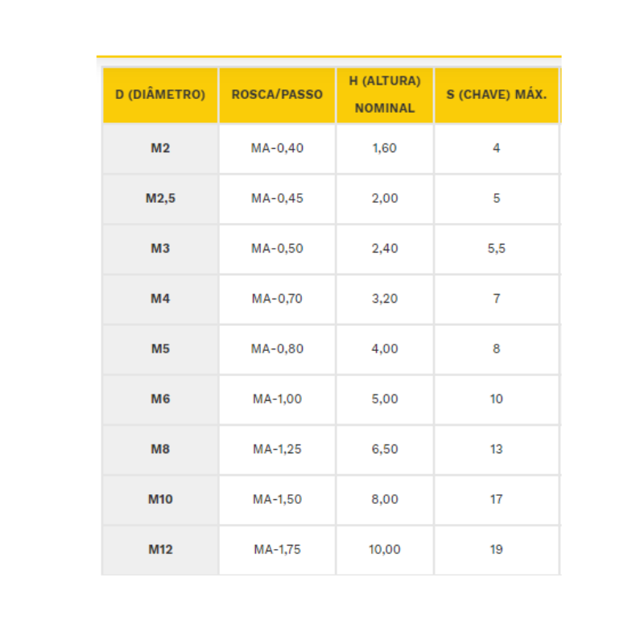Select the 6,50 nominal height cell
The width and height of the screenshot is (644, 644).
tap(385, 449)
